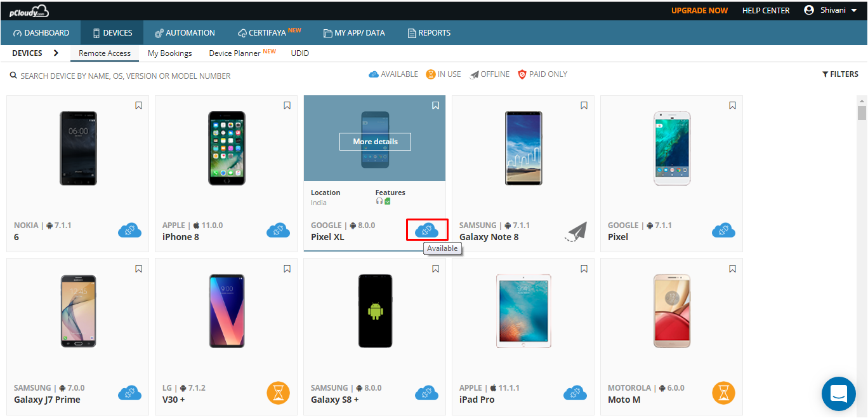Switch to the UDID tab
This screenshot has width=868, height=418.
300,53
